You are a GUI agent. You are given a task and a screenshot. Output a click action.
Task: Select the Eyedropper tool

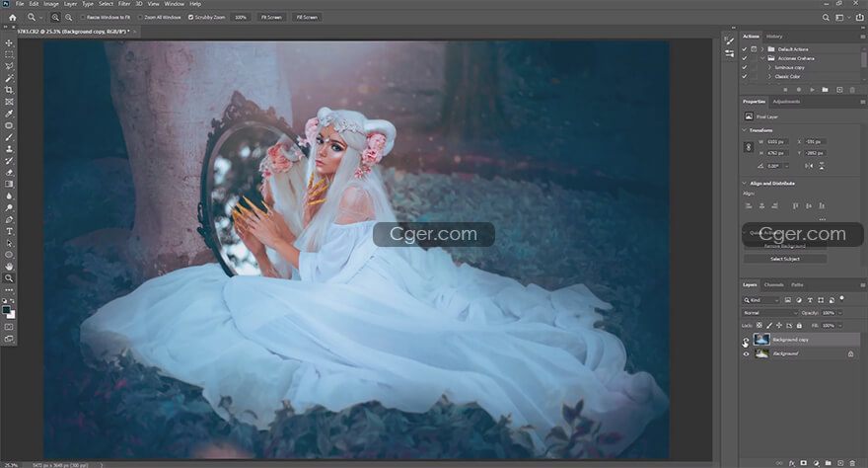click(9, 114)
